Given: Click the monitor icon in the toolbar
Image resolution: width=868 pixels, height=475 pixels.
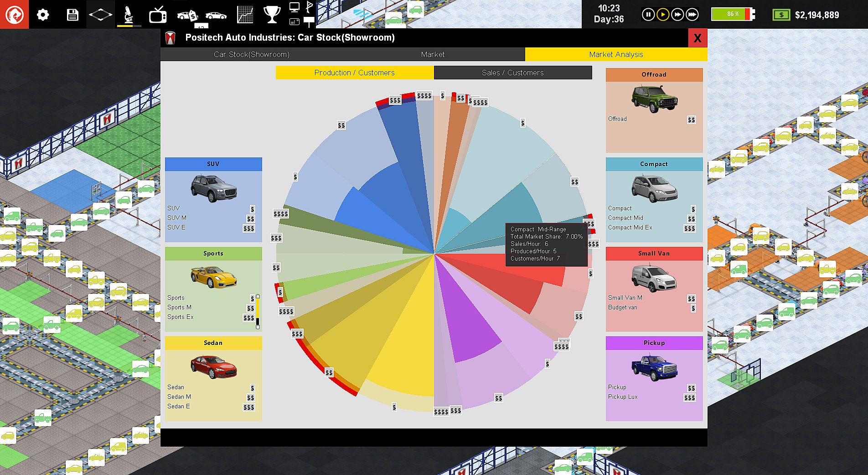Looking at the screenshot, I should pos(294,7).
